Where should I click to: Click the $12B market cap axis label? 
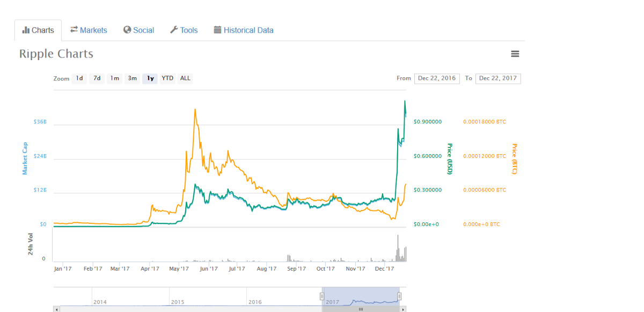[x=40, y=190]
